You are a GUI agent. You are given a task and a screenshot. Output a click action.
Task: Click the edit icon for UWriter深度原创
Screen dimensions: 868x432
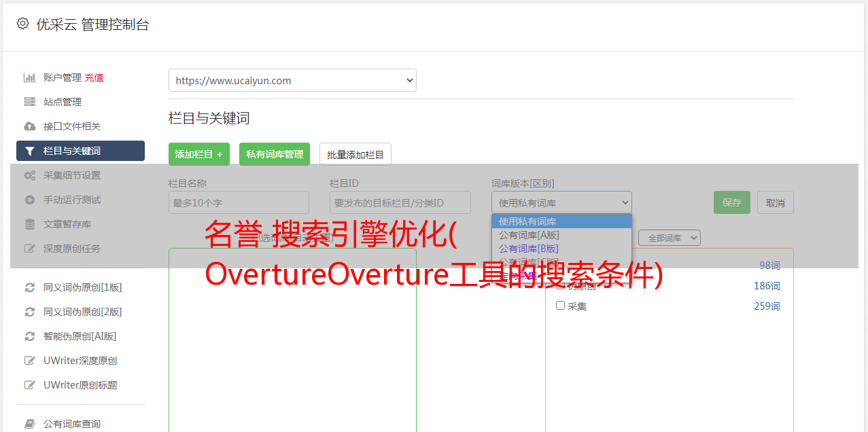(30, 361)
